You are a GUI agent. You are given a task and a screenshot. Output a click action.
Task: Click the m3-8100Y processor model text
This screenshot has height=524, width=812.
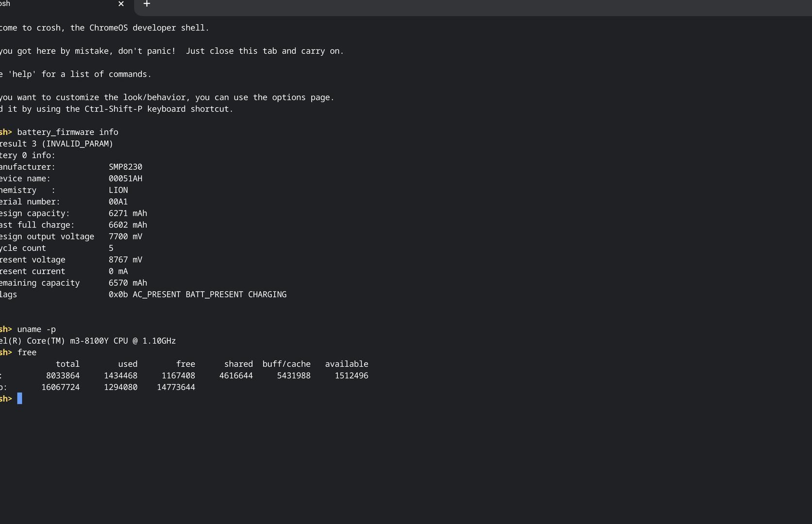(89, 341)
